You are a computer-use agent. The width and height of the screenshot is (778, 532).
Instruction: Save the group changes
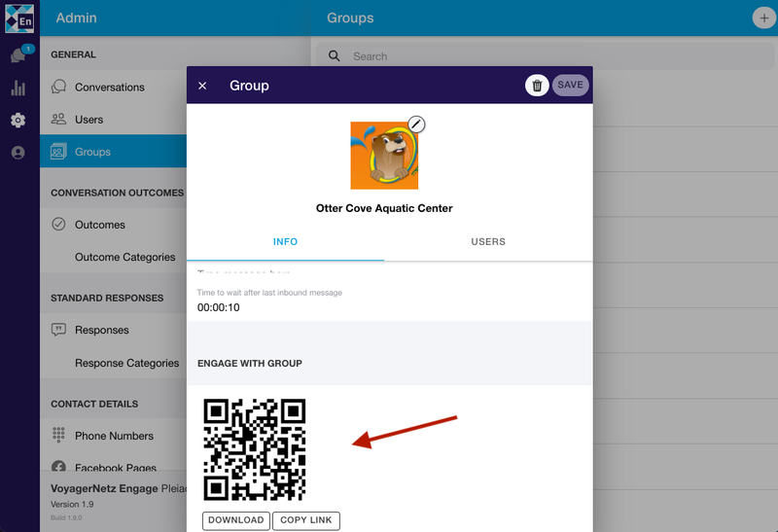570,85
